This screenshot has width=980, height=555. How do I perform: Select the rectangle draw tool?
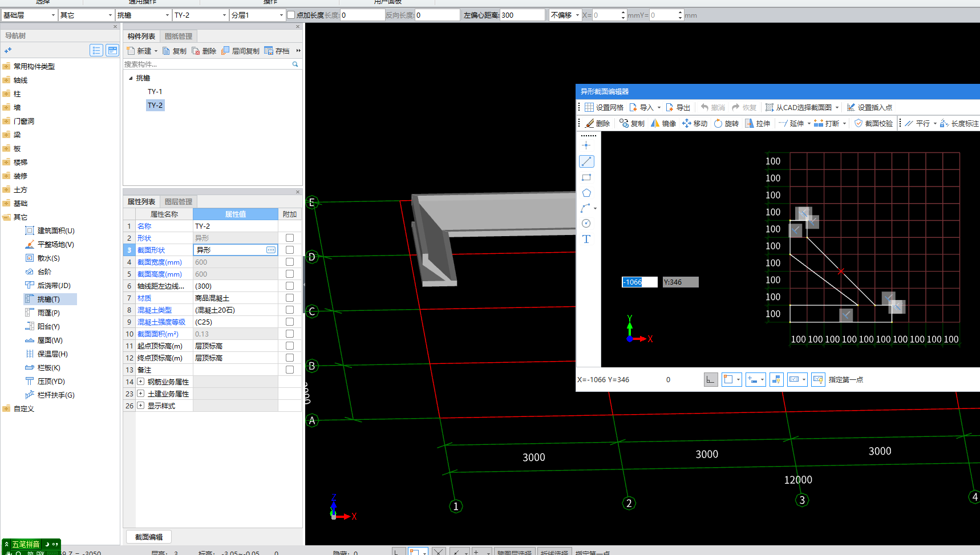tap(586, 177)
